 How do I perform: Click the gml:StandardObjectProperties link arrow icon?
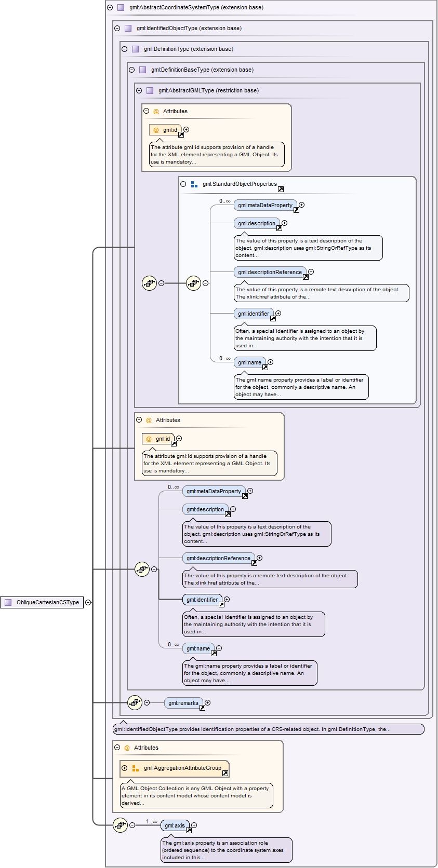coord(281,189)
